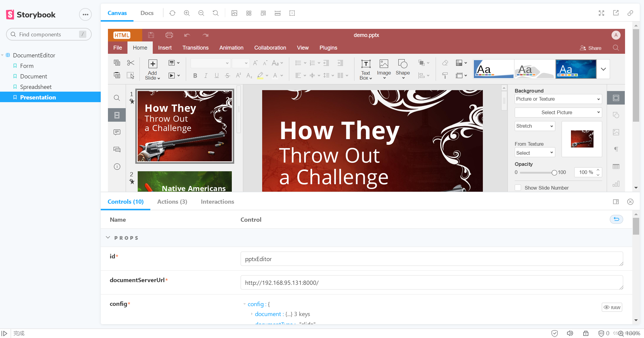The image size is (644, 338).
Task: Reset controls with the undo button
Action: 616,219
